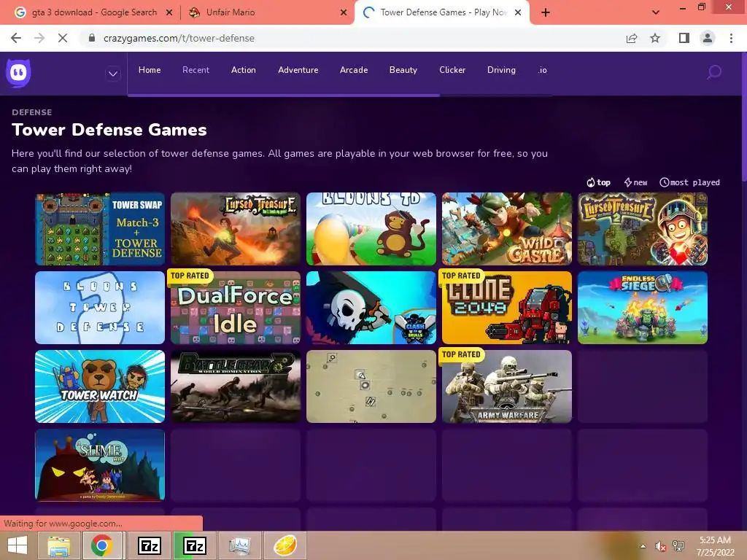Select the Tower Defense Games tab

(443, 12)
